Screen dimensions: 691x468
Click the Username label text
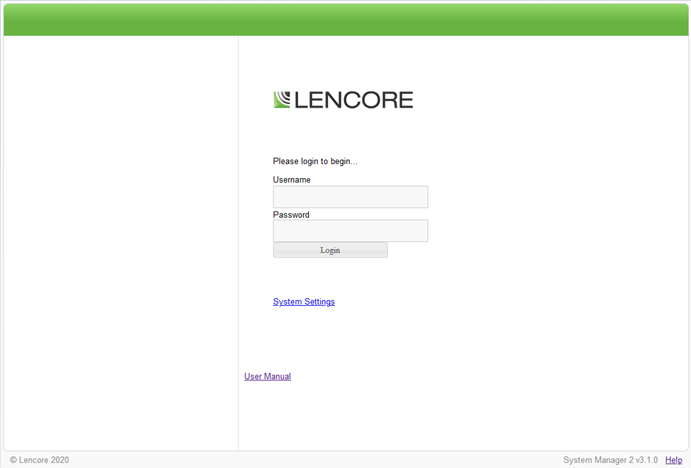(x=292, y=180)
